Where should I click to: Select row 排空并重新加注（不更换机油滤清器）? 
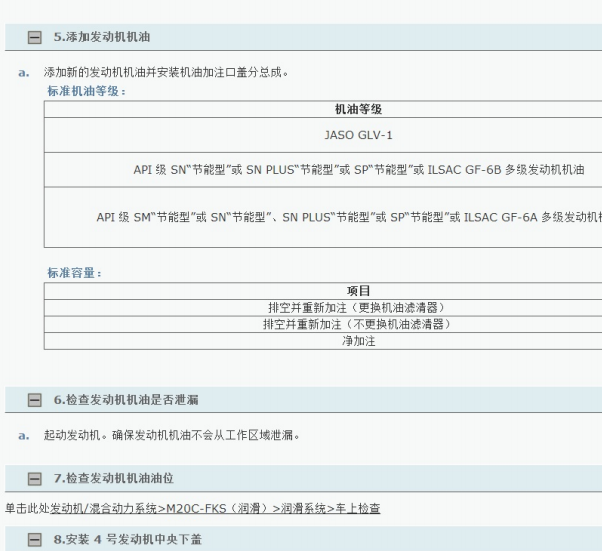(323, 324)
